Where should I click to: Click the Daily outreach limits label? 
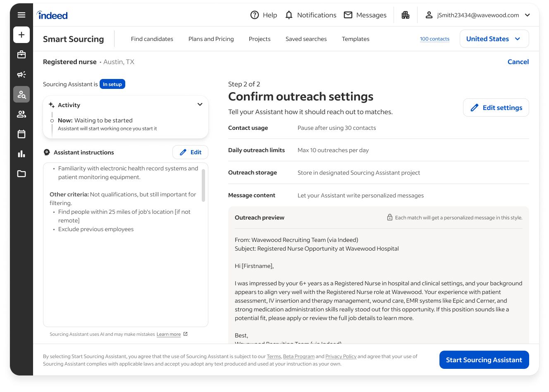point(256,150)
